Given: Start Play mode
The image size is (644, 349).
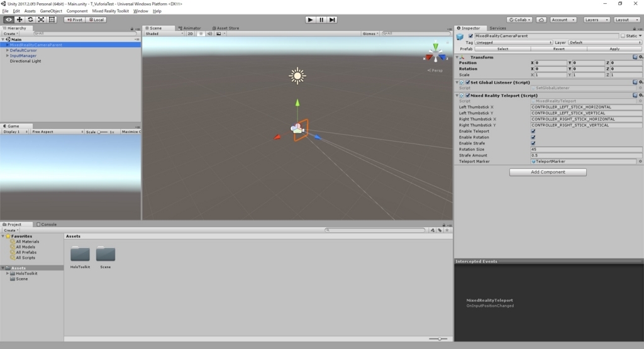Looking at the screenshot, I should tap(310, 19).
